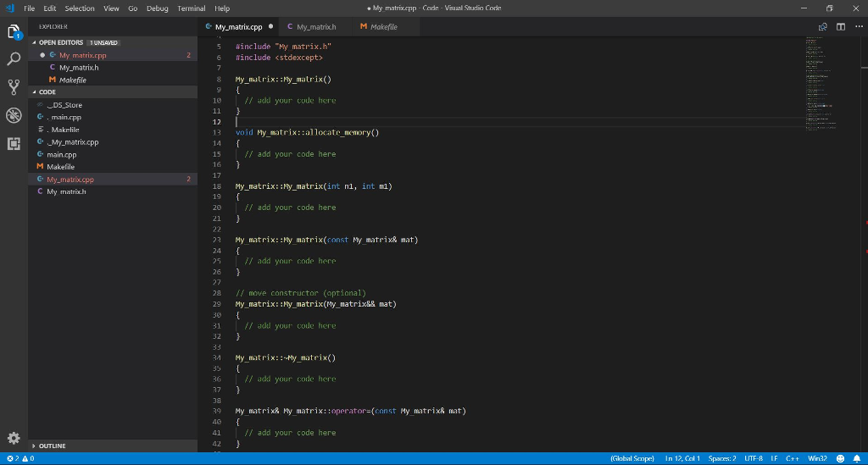Click the vertical editor scrollbar

point(864,243)
